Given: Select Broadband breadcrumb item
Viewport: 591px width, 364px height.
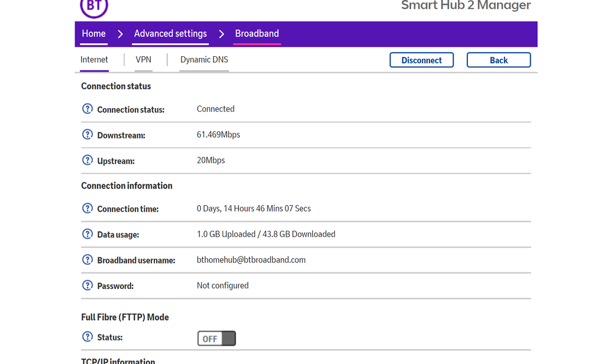Looking at the screenshot, I should coord(257,34).
